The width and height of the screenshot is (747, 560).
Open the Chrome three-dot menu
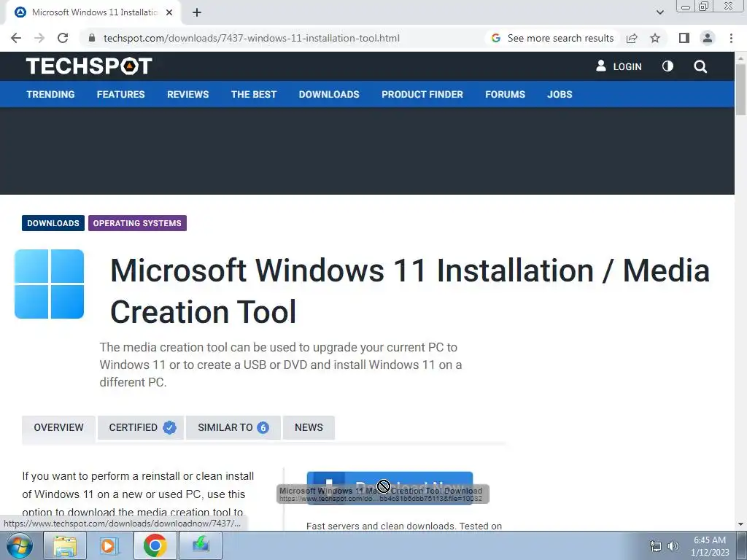click(x=731, y=38)
